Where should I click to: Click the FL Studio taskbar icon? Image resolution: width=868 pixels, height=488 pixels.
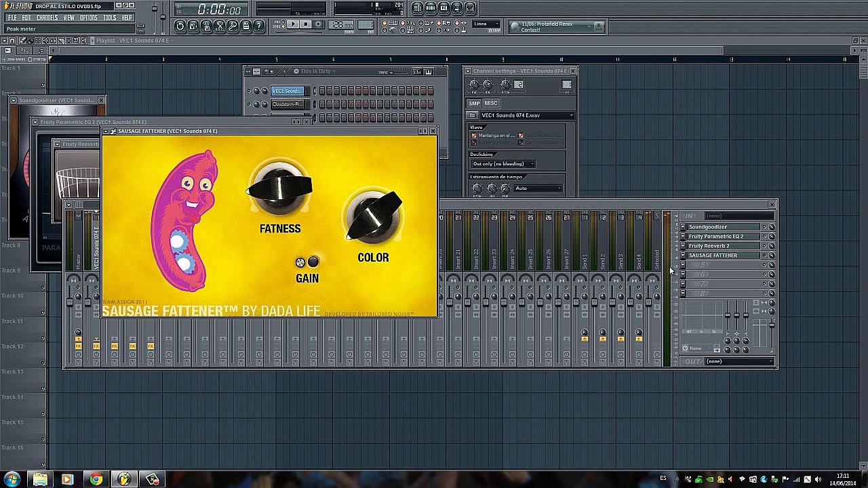(x=124, y=479)
